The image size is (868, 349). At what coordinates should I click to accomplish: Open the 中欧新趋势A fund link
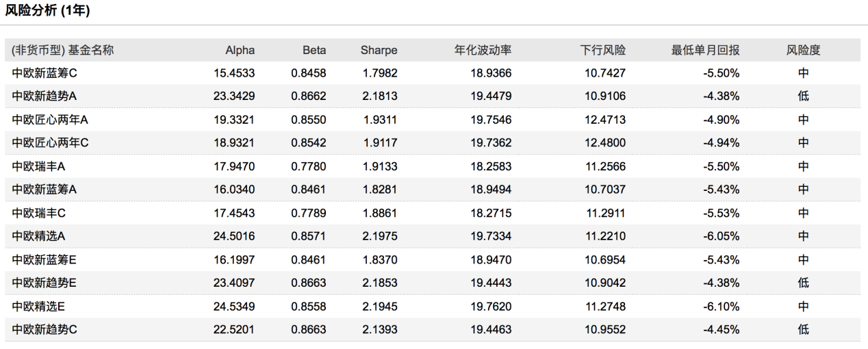(x=44, y=96)
